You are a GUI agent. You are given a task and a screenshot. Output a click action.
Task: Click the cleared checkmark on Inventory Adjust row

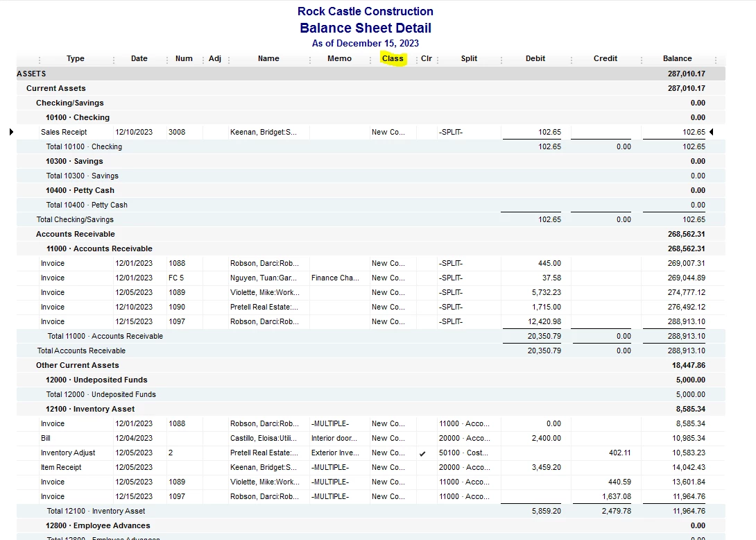point(422,454)
